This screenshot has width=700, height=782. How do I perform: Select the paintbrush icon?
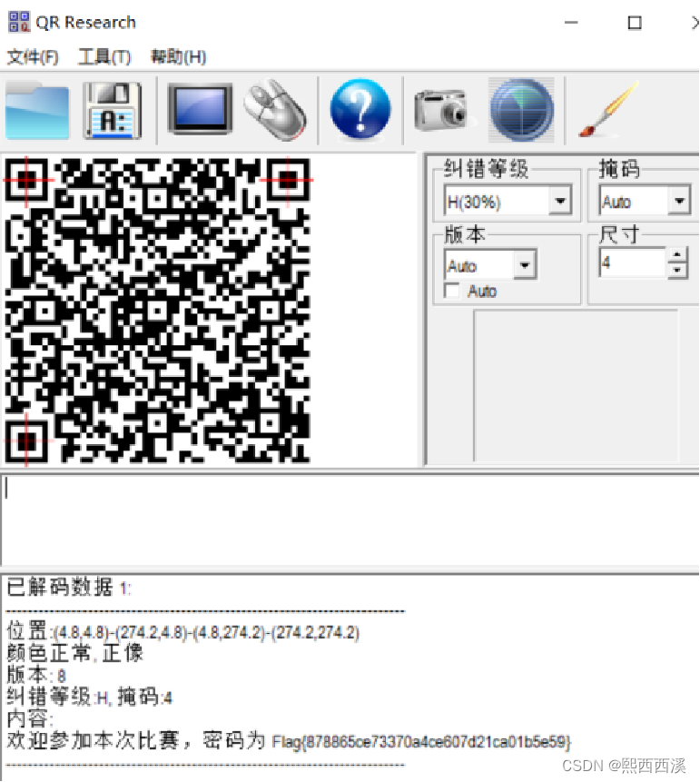(x=608, y=110)
